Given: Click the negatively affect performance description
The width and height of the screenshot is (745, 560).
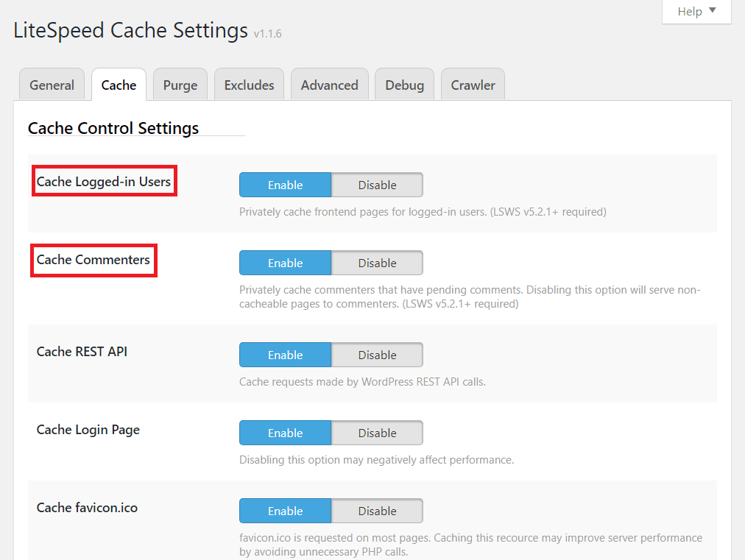Looking at the screenshot, I should (377, 460).
